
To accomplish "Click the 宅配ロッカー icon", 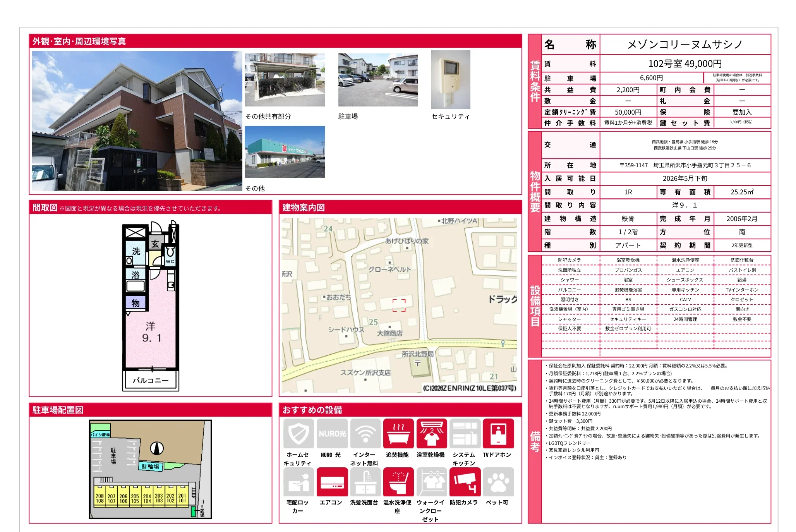I will pos(298,482).
